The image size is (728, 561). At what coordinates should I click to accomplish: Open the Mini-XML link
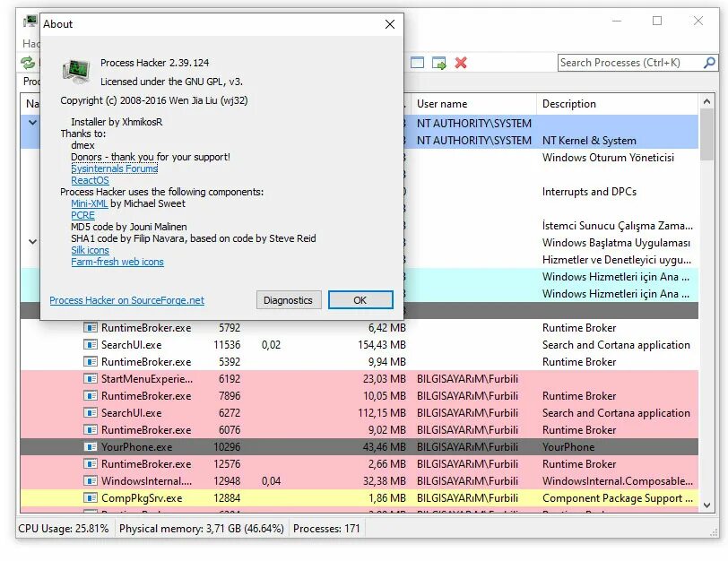[89, 203]
